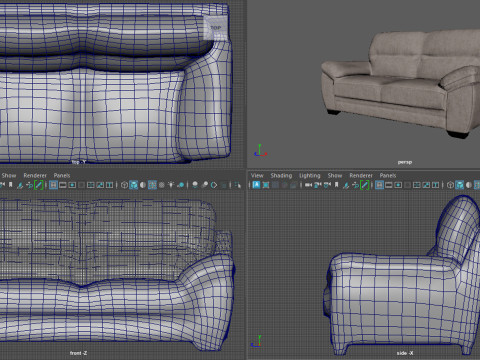Toggle field chart in side view toolbar

(x=416, y=185)
